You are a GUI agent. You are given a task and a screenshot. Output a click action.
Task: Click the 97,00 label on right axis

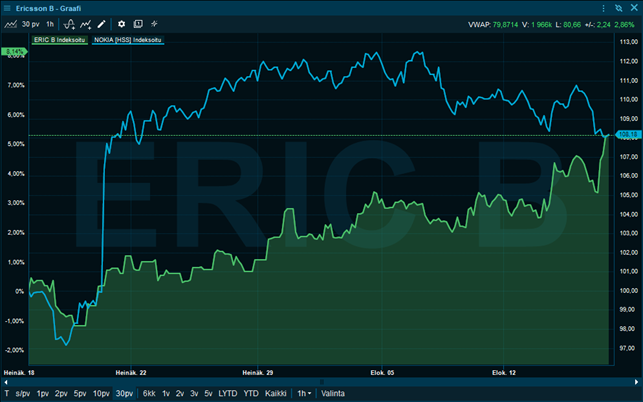click(629, 348)
